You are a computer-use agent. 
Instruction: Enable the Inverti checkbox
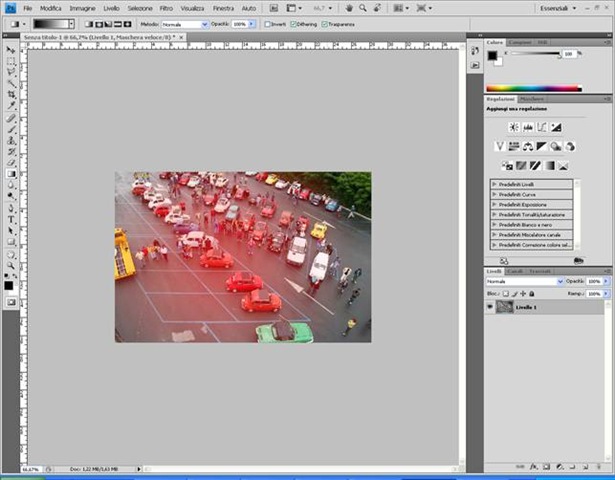pyautogui.click(x=267, y=23)
